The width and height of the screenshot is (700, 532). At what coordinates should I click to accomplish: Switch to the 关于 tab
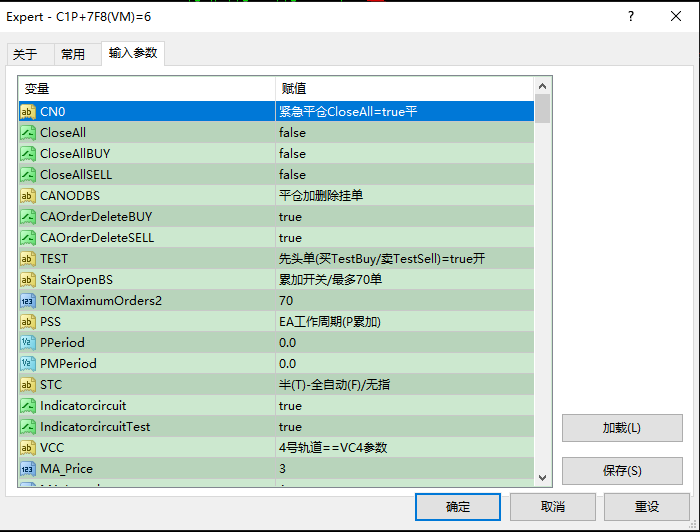click(30, 54)
